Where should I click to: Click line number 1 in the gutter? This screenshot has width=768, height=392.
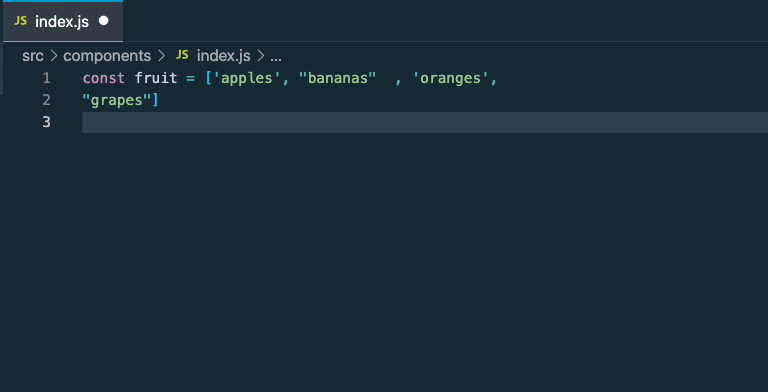47,78
